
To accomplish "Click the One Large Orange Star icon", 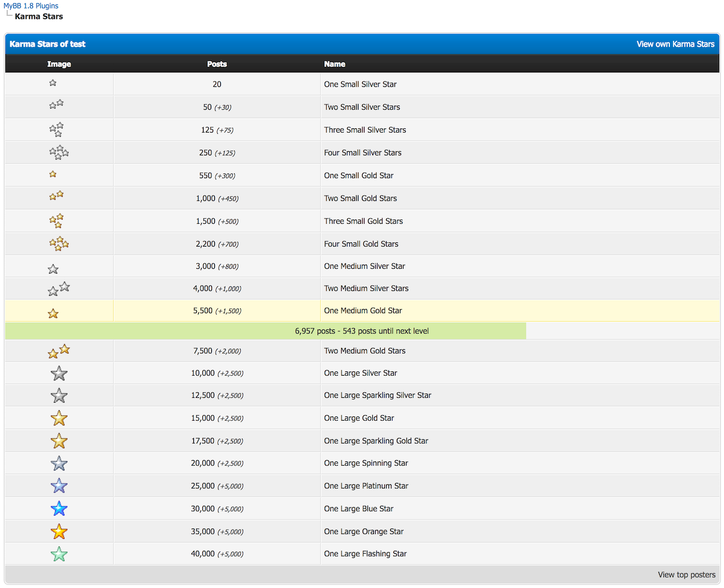I will pyautogui.click(x=59, y=532).
